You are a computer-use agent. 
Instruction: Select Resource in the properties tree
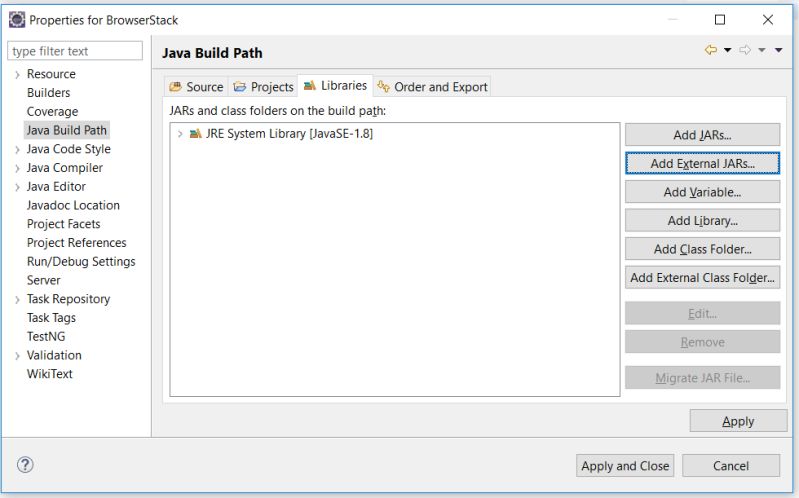(x=51, y=74)
